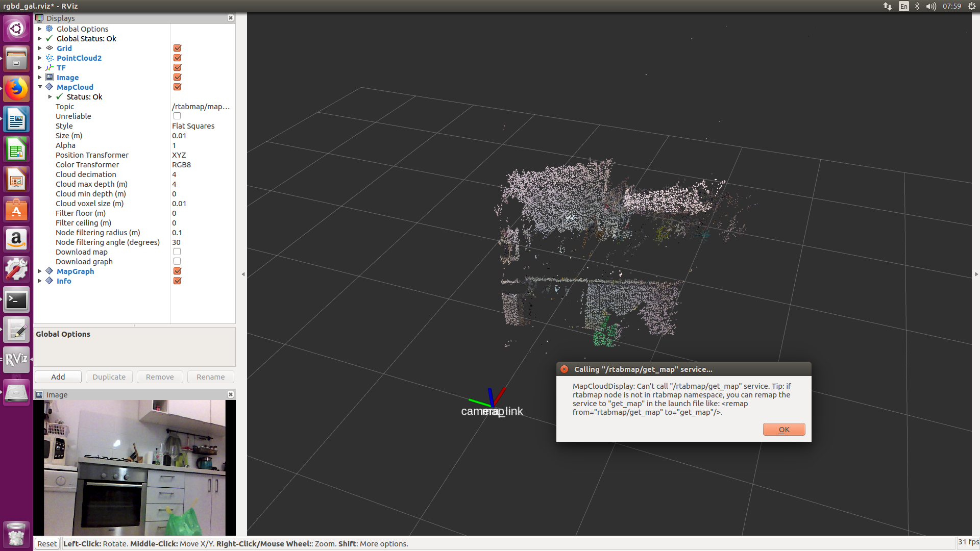Open the Style Flat Squares dropdown
Screen dimensions: 980x551
point(202,126)
